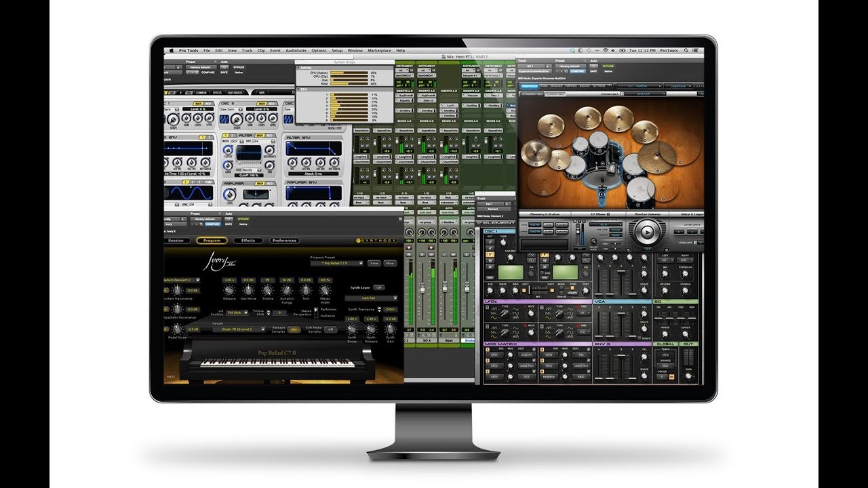Click the SAVE tab button in Hybrid

(262, 93)
